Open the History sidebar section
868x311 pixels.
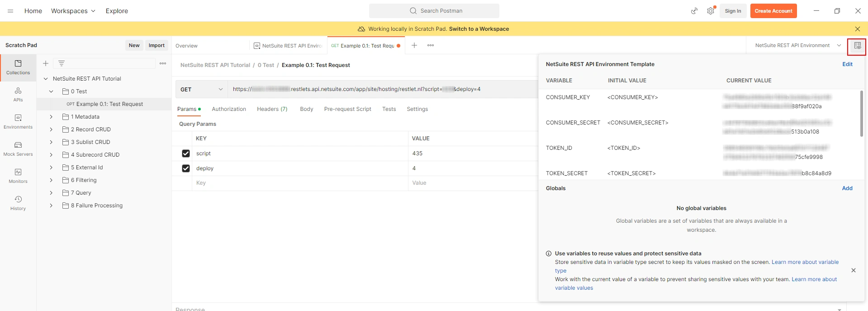(x=18, y=203)
